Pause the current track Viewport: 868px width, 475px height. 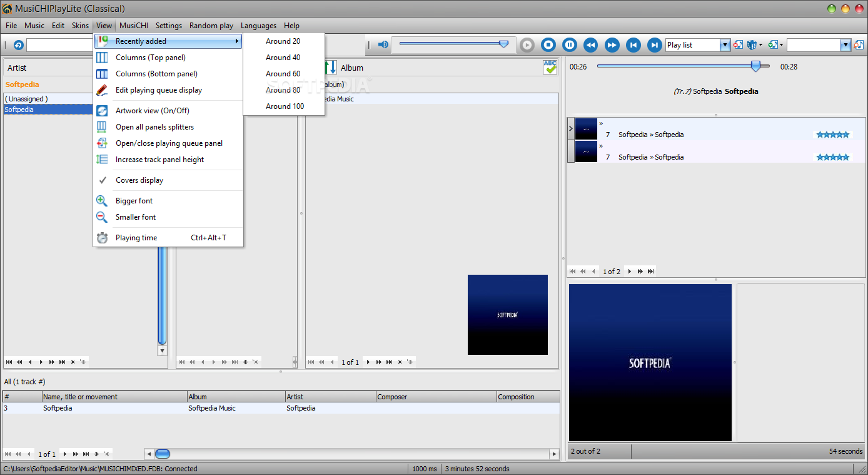[570, 45]
